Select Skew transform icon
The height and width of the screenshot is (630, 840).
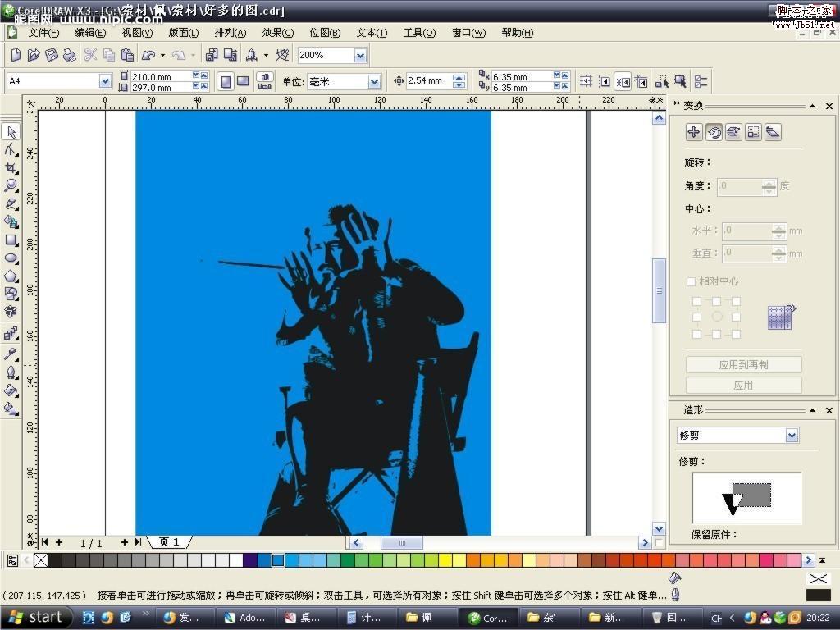point(773,132)
